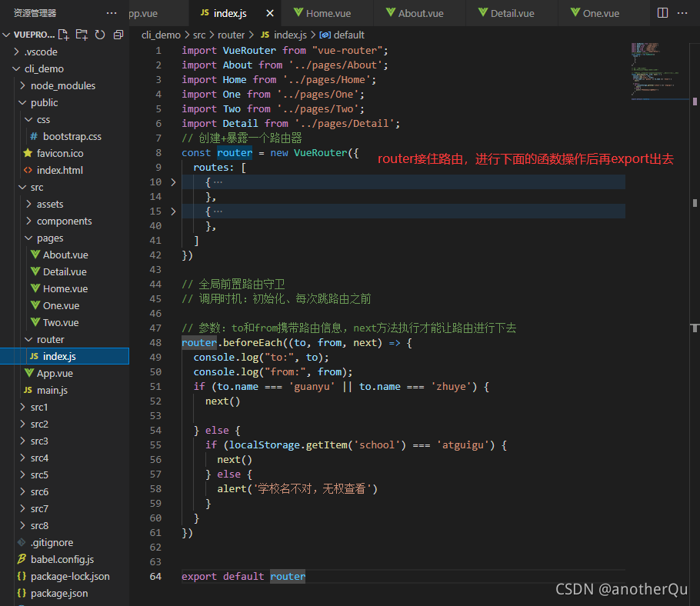Open Home.vue from the pages folder
Screen dimensions: 700x606
point(65,289)
